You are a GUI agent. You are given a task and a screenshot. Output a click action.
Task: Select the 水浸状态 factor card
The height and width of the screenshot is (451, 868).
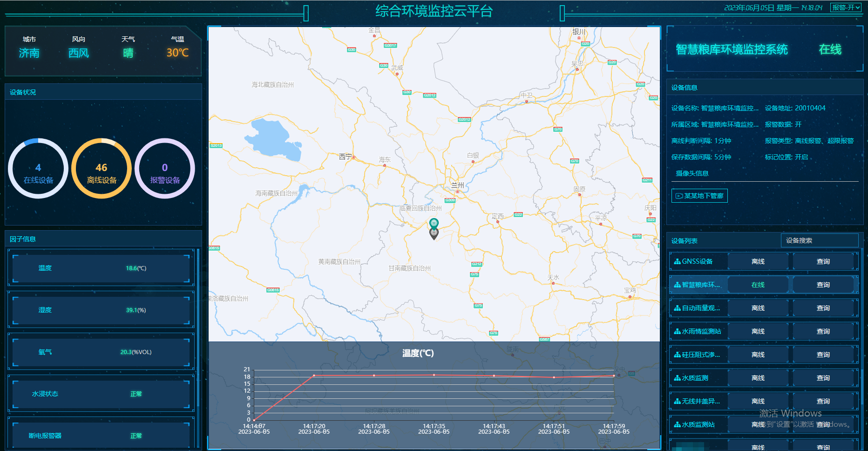(101, 394)
